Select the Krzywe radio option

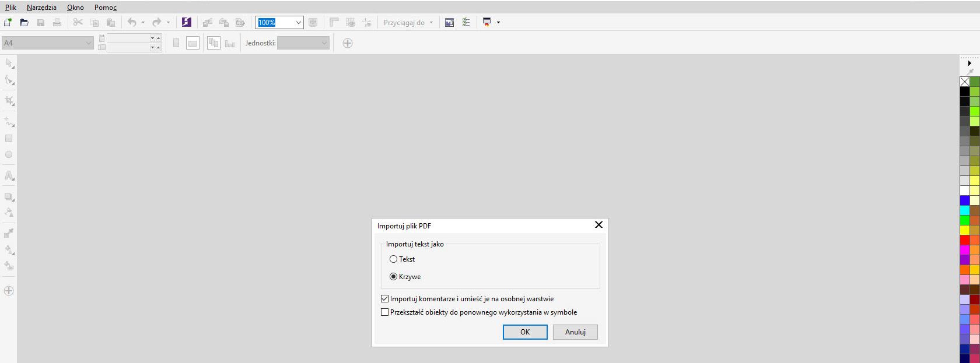point(394,277)
